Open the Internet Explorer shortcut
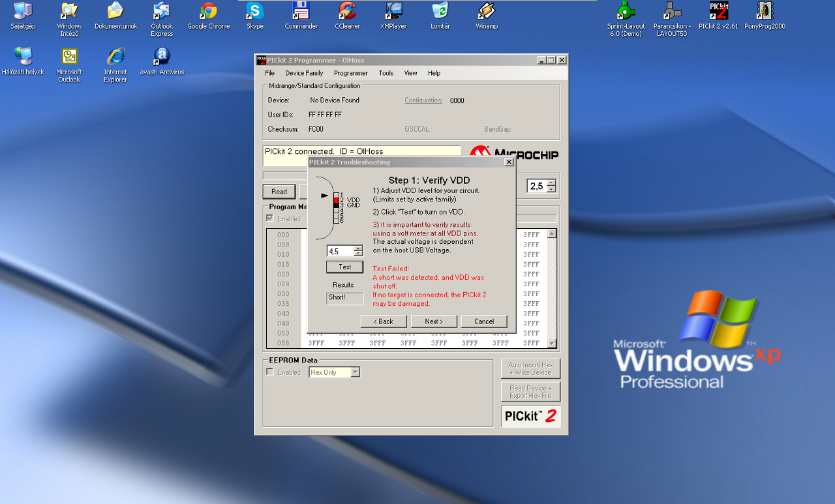The width and height of the screenshot is (835, 504). (115, 65)
